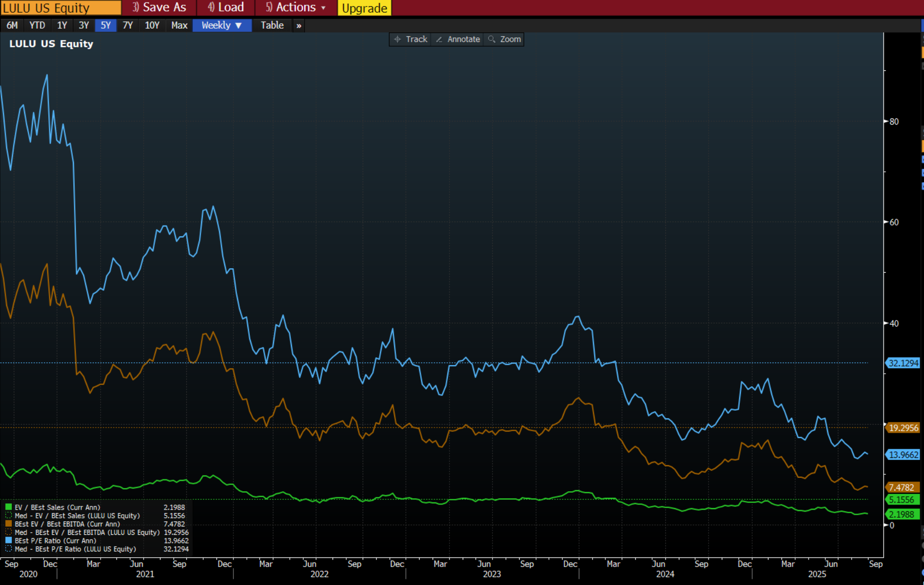The height and width of the screenshot is (585, 924).
Task: Choose the YTD range option
Action: (37, 26)
